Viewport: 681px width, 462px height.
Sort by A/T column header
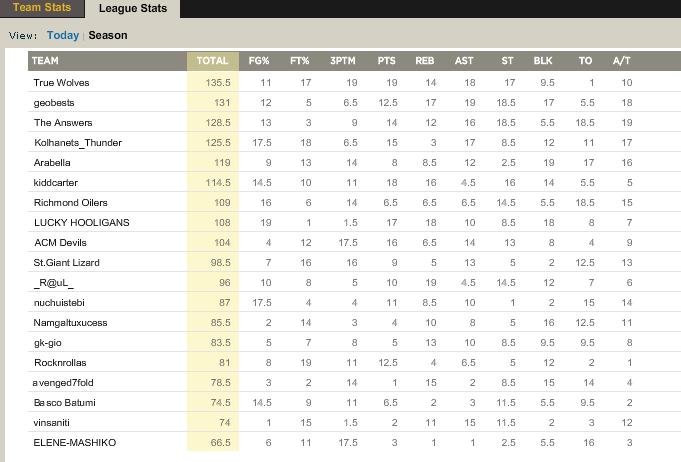coord(621,61)
